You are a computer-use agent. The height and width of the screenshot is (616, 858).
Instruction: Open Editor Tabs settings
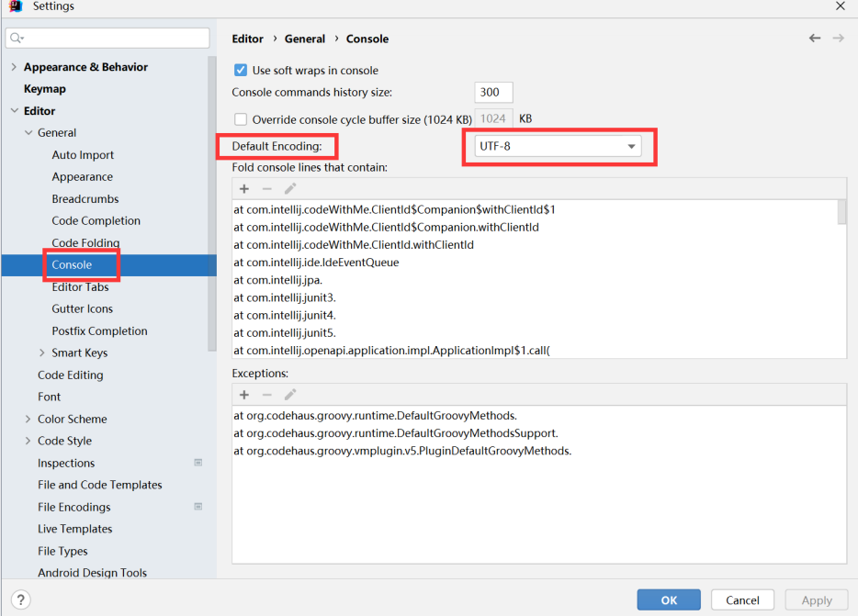(80, 286)
